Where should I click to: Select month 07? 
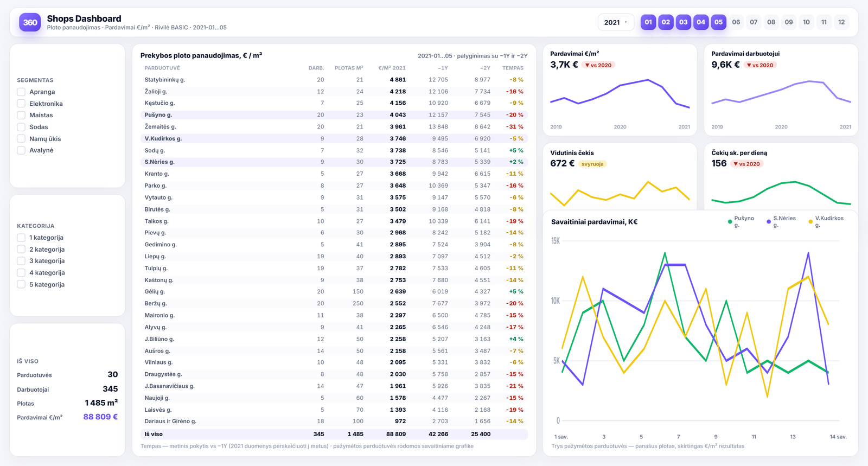[754, 22]
